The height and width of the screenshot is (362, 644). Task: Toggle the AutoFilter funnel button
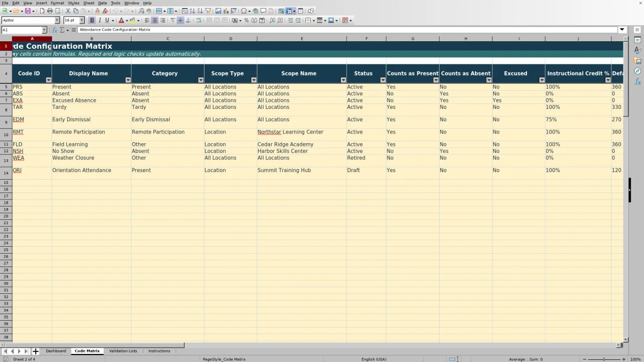(207, 11)
